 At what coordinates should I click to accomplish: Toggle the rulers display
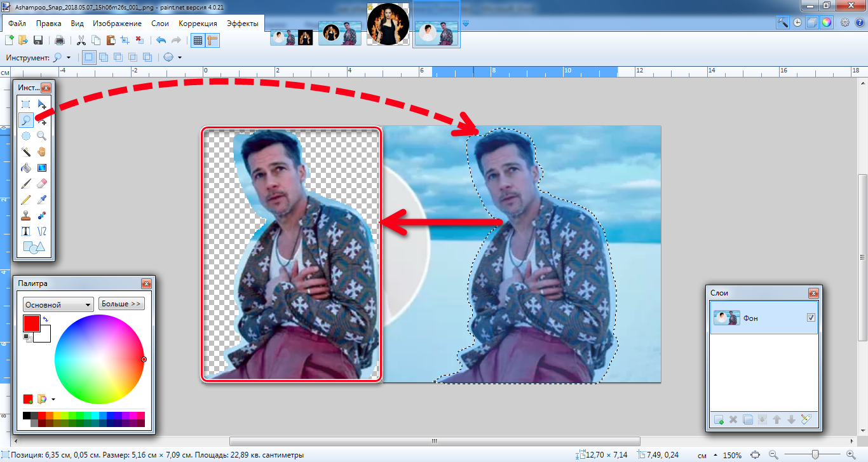coord(212,40)
